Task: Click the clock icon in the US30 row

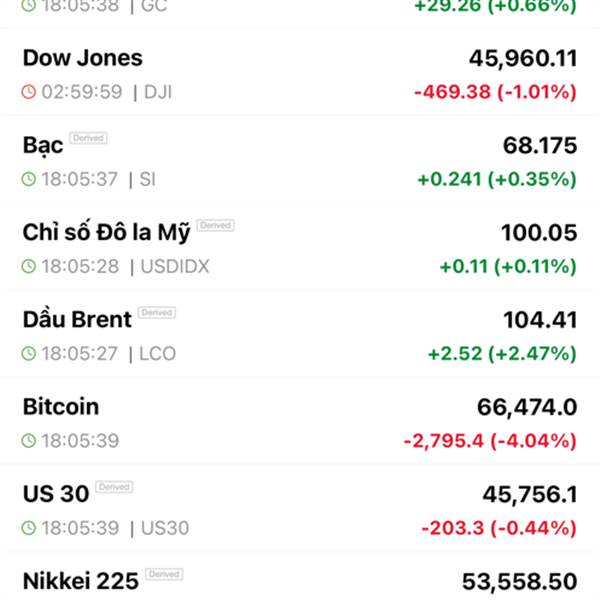Action: point(29,527)
